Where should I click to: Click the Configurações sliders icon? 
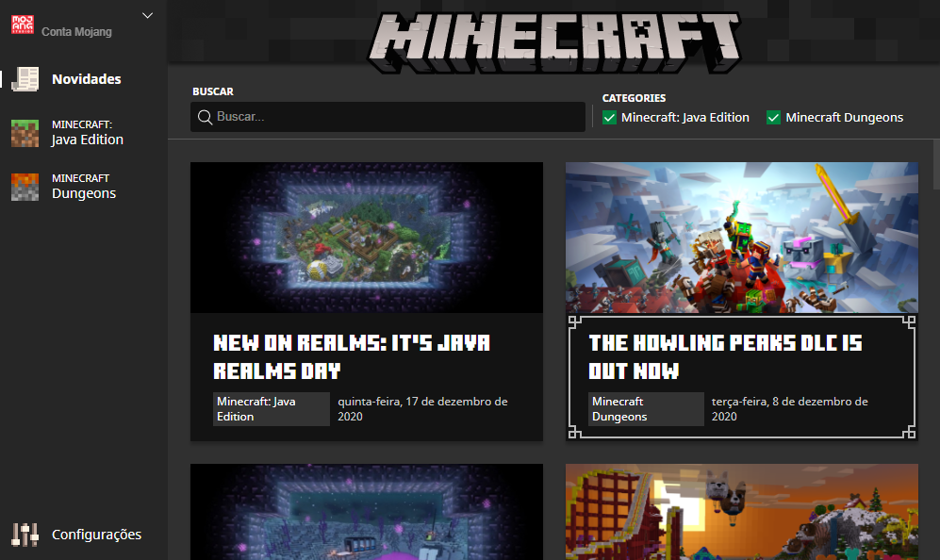[x=25, y=535]
